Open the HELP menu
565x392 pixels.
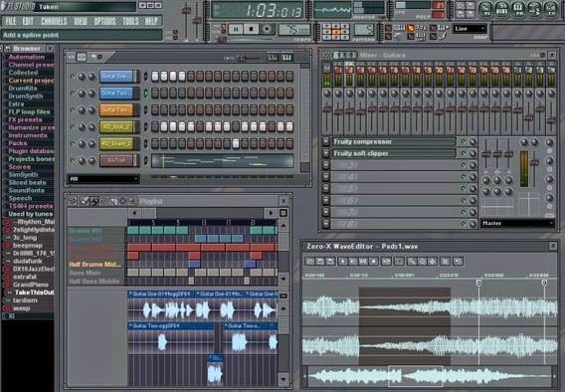[x=151, y=21]
